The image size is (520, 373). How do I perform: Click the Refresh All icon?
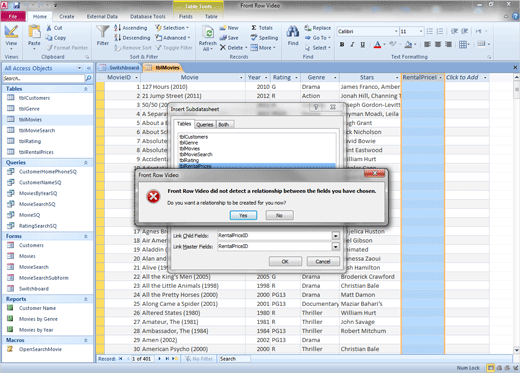(208, 33)
